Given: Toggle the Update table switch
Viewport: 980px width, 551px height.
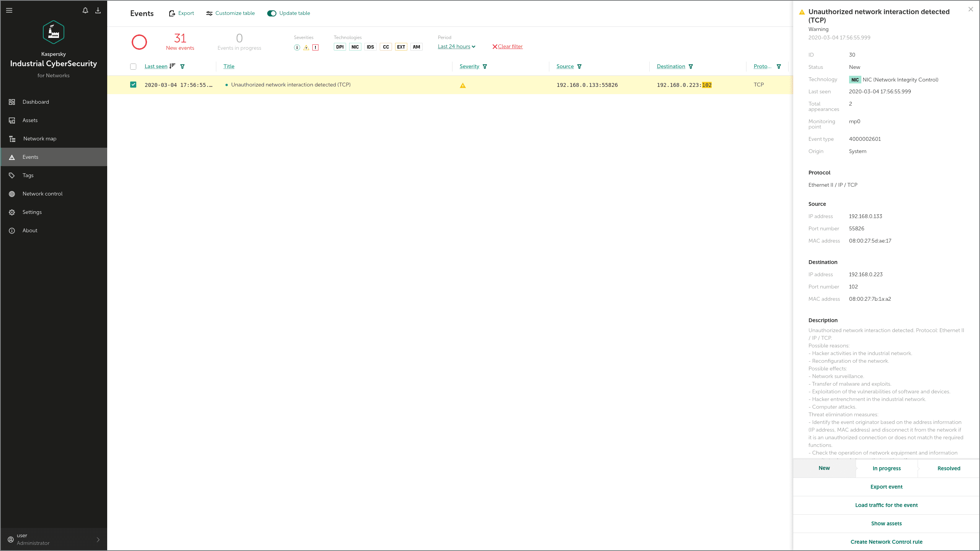Looking at the screenshot, I should click(272, 13).
